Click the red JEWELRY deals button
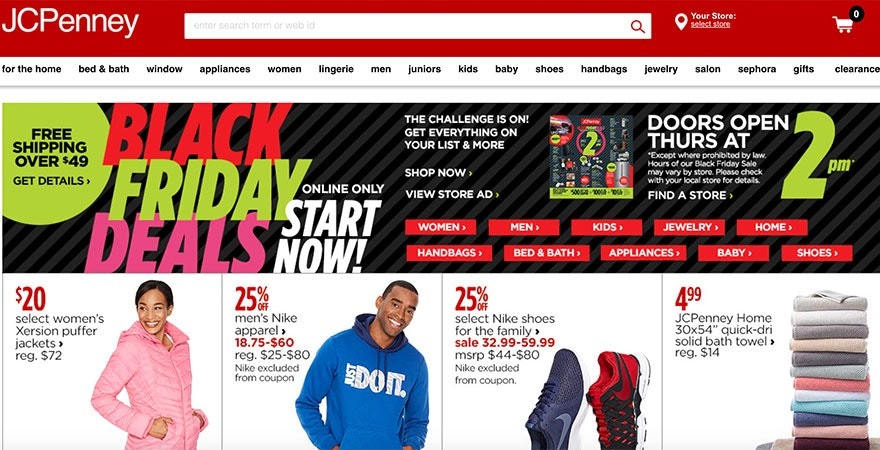The height and width of the screenshot is (450, 880). (x=689, y=227)
